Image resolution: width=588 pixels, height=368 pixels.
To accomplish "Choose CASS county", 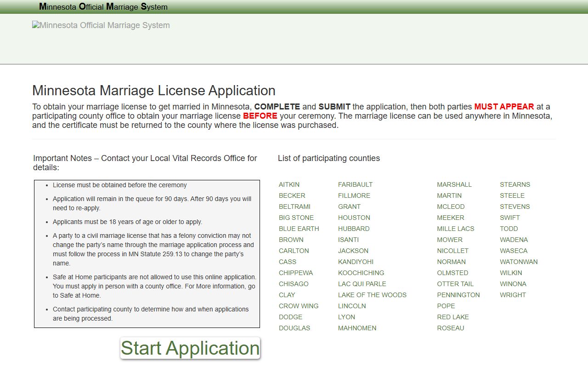I will click(x=288, y=262).
